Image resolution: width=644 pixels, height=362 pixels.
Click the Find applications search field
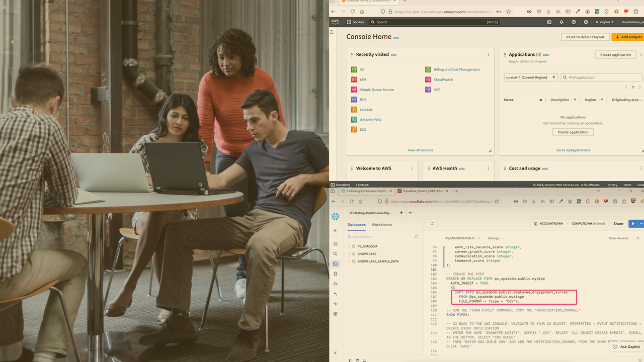click(602, 77)
